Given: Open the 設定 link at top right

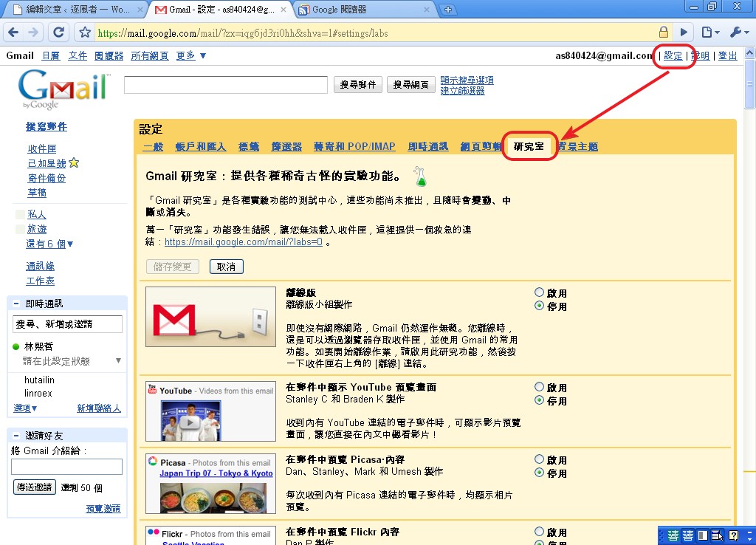Looking at the screenshot, I should 673,56.
